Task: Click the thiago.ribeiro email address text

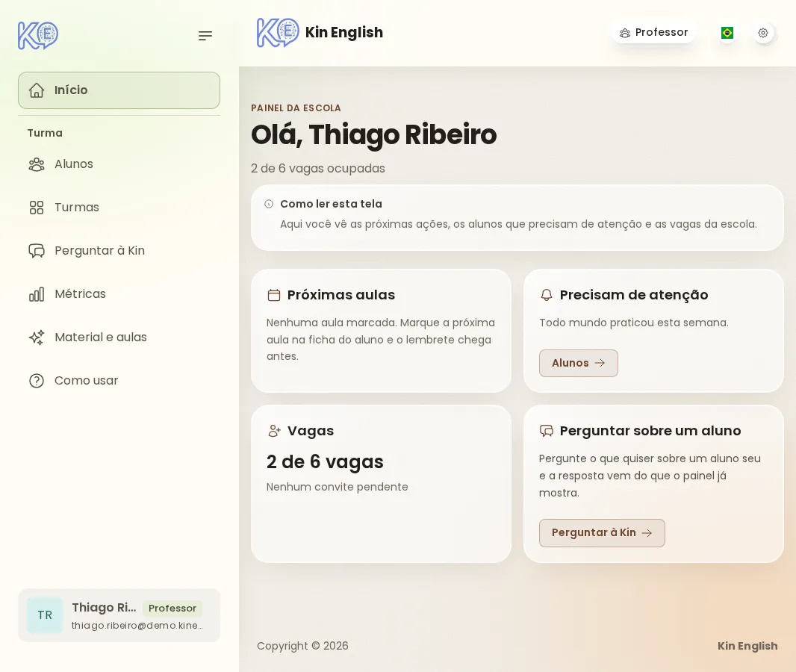Action: pyautogui.click(x=137, y=626)
